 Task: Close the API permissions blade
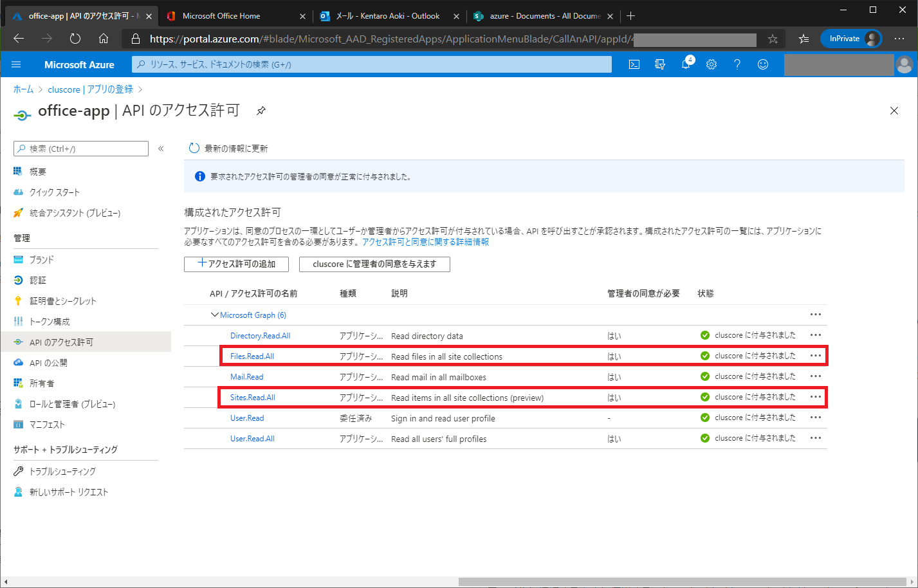894,111
